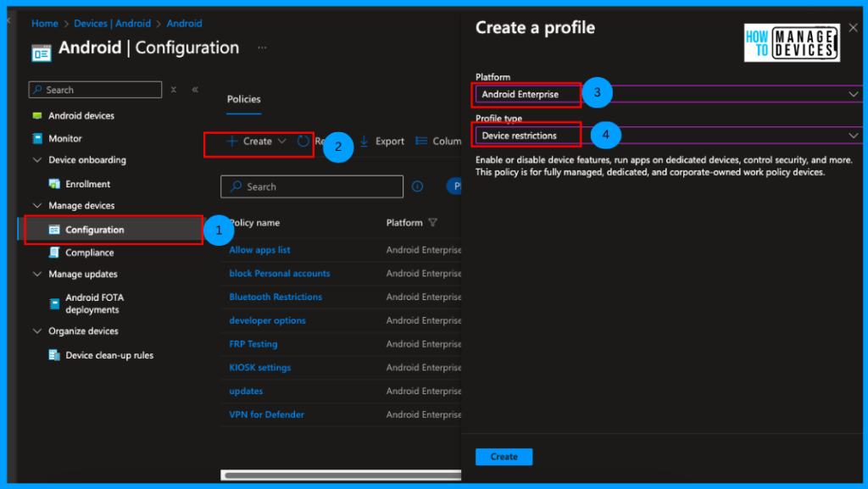Screen dimensions: 868x489
Task: Open the Bluetooth Restrictions policy
Action: [x=275, y=297]
